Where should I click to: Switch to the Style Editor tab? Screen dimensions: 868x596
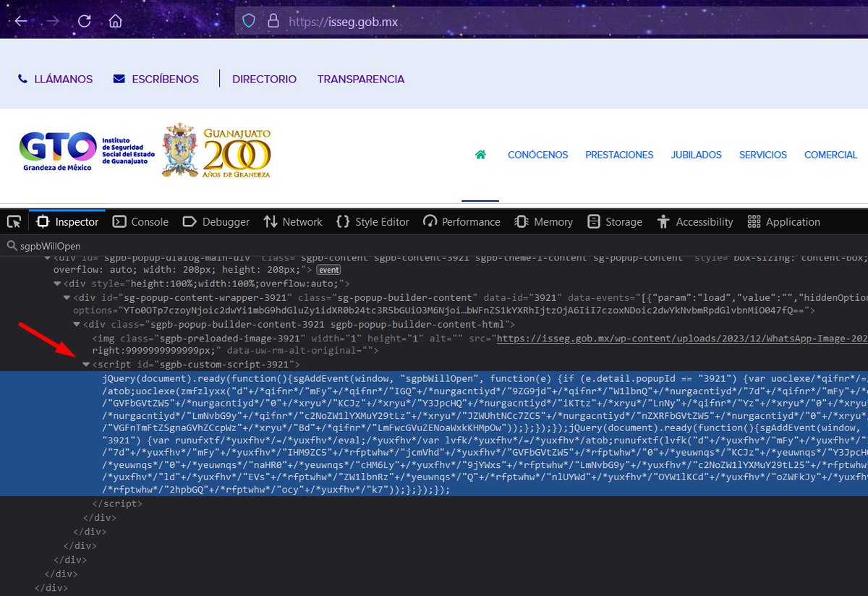click(373, 221)
